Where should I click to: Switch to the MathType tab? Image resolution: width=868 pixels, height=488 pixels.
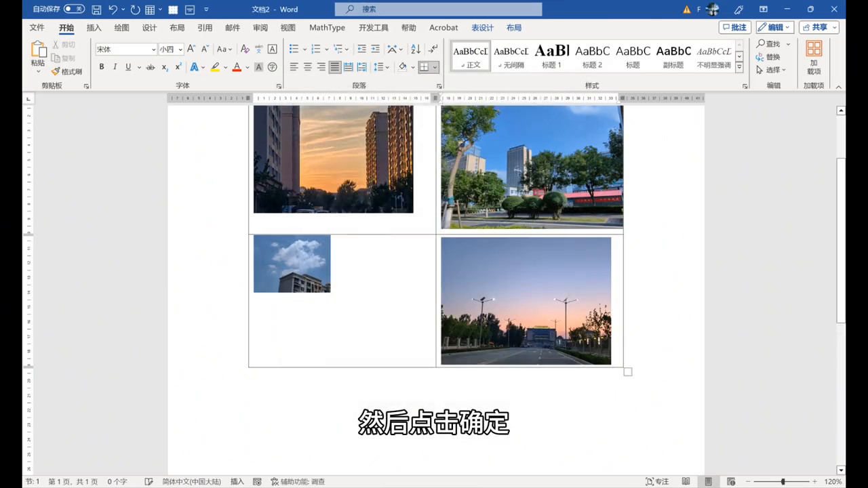(327, 28)
